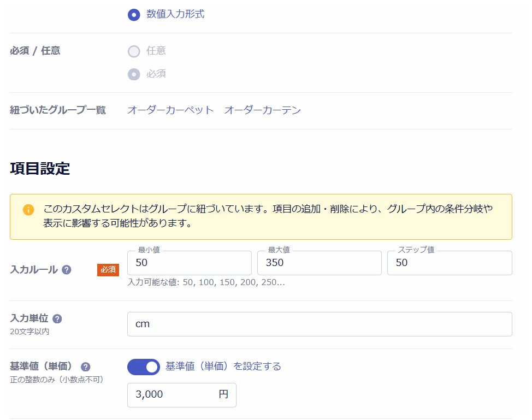Click help icon next to 基準値（単価）
The image size is (532, 420).
(86, 367)
